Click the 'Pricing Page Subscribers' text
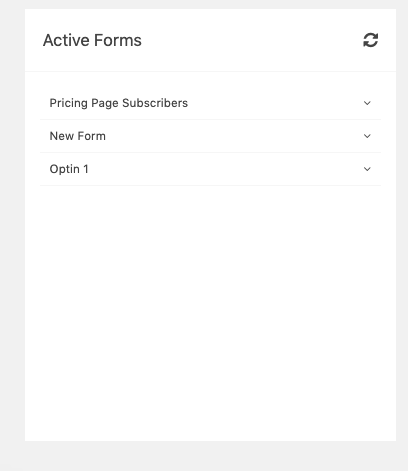 point(119,103)
